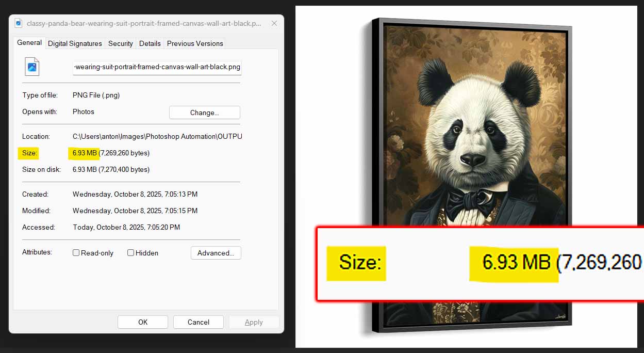The height and width of the screenshot is (353, 644).
Task: Click the highlighted 6.93 MB size value
Action: (x=84, y=153)
